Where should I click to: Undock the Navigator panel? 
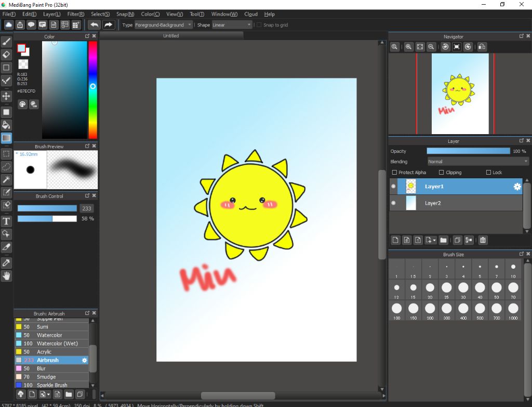point(522,36)
